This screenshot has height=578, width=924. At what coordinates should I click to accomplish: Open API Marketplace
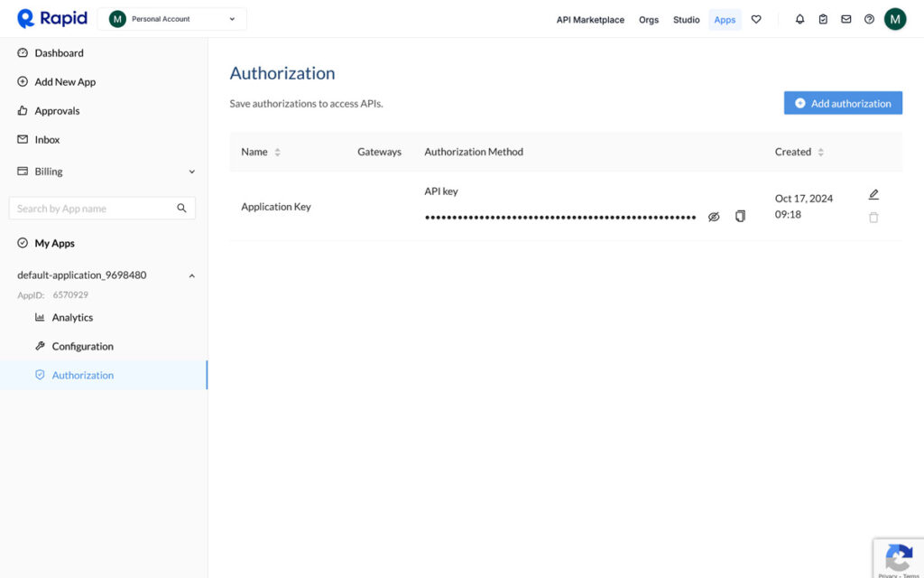click(590, 20)
